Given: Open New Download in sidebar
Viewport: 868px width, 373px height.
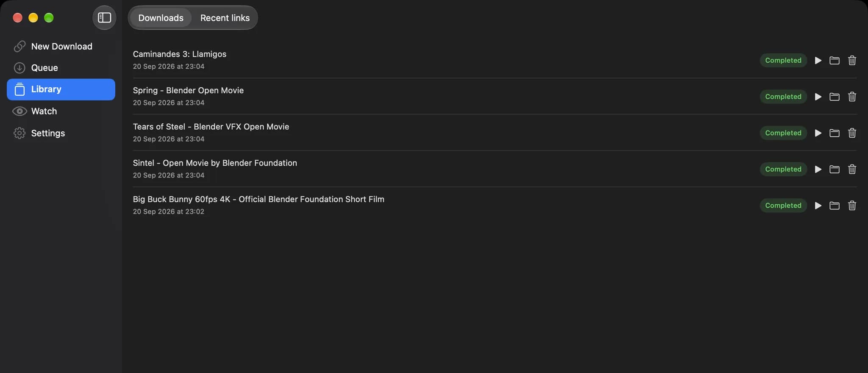Looking at the screenshot, I should (61, 46).
